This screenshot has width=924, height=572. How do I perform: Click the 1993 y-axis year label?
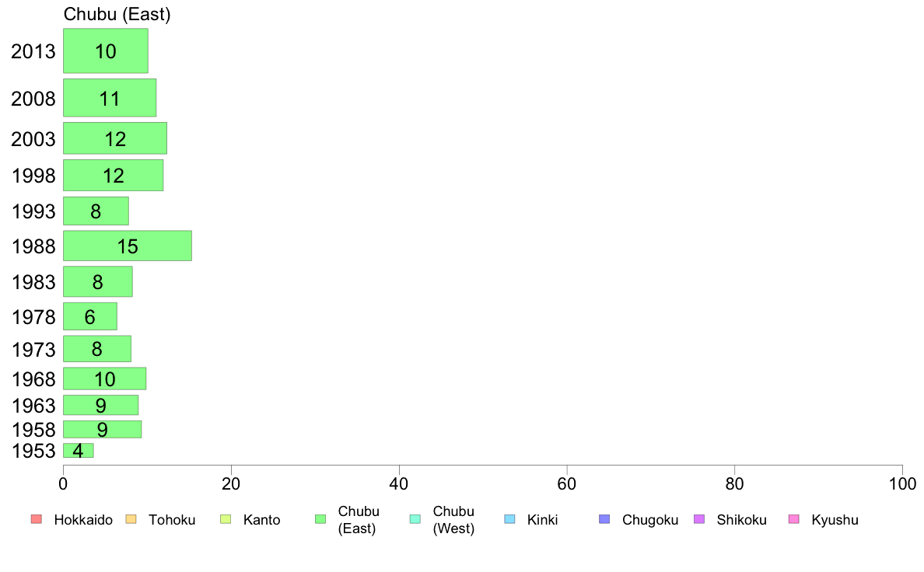(33, 211)
